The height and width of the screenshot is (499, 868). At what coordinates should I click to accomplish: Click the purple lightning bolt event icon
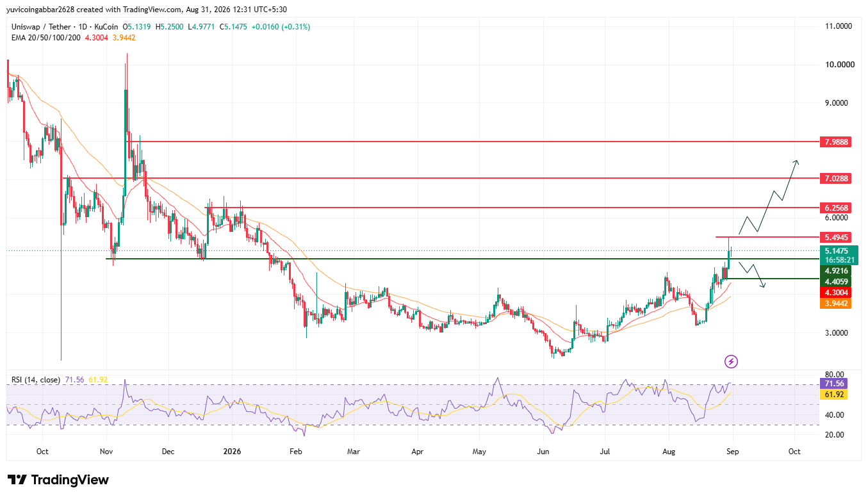[732, 361]
